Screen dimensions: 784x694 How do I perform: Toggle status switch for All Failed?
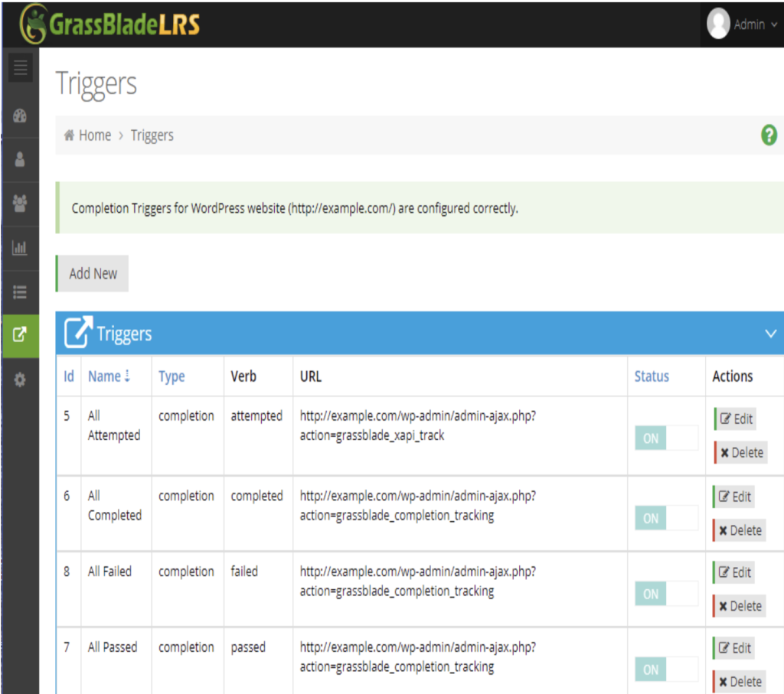tap(666, 594)
